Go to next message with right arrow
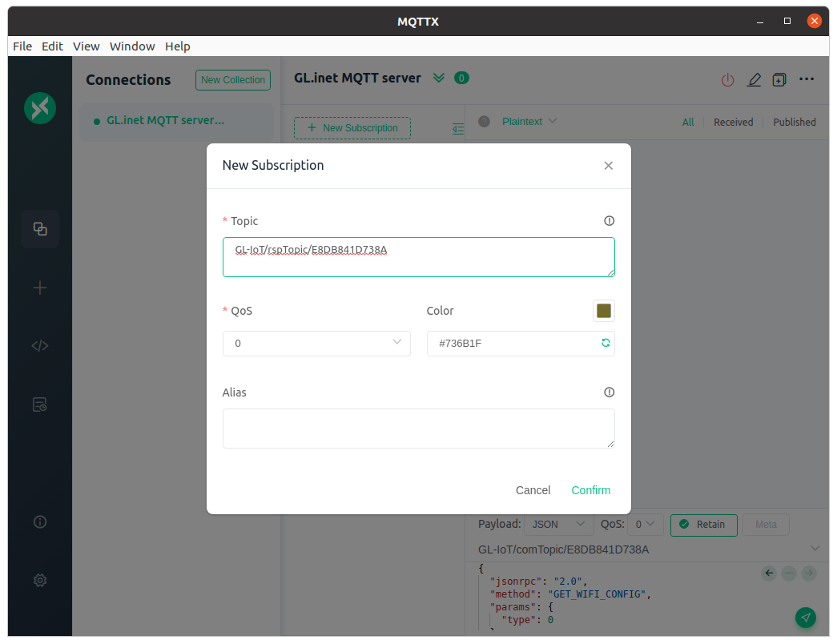The height and width of the screenshot is (644, 837). coord(809,574)
